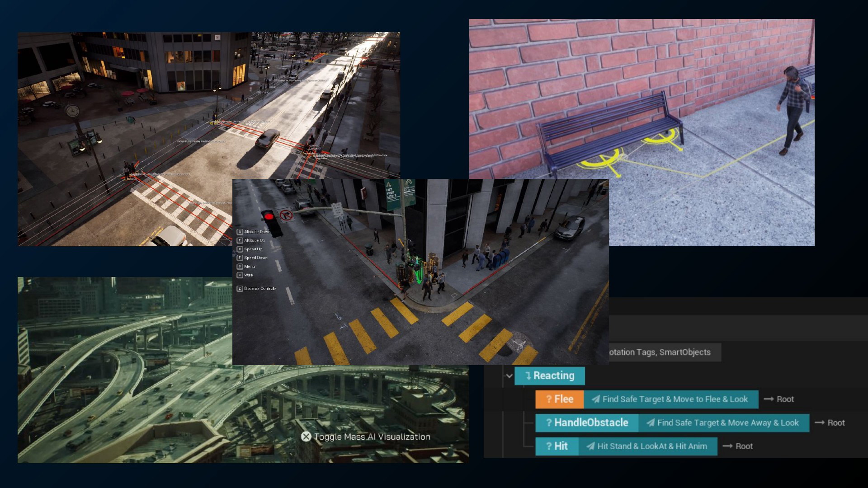This screenshot has height=488, width=868.
Task: Collapse the Reacting state with its chevron
Action: coord(509,376)
